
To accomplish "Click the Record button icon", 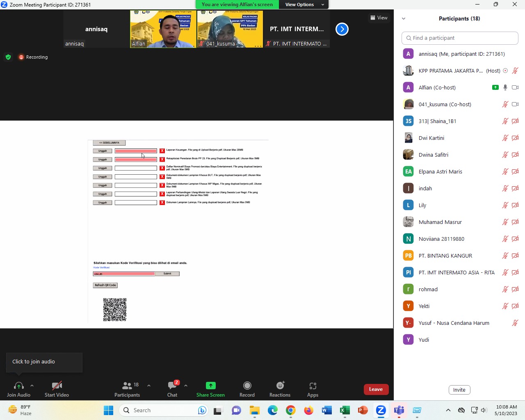I will tap(247, 386).
